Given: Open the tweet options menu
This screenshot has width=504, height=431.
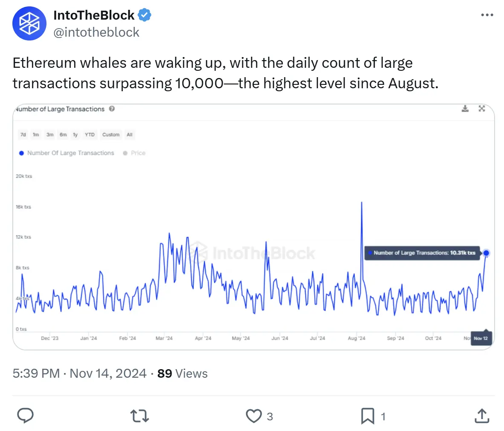Looking at the screenshot, I should coord(487,15).
